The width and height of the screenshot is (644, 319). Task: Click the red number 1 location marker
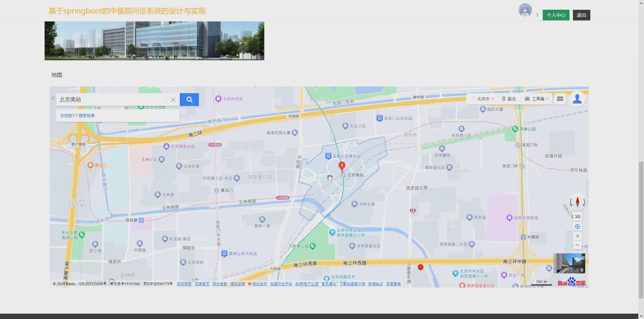[x=342, y=166]
